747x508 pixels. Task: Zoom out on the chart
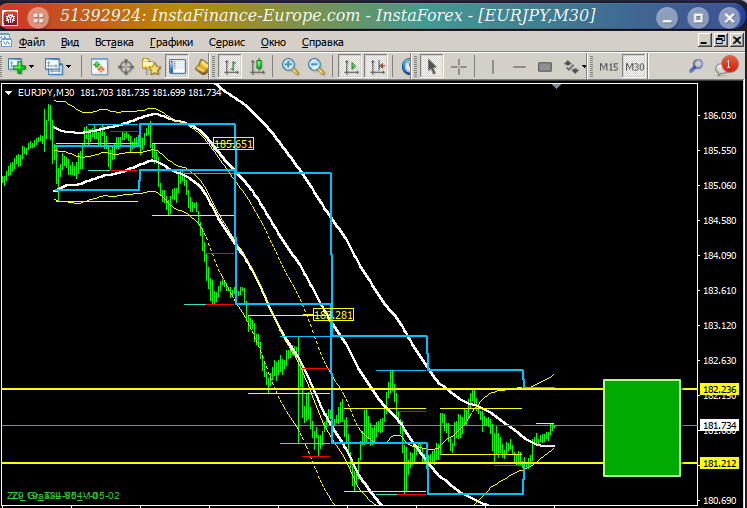[x=316, y=66]
